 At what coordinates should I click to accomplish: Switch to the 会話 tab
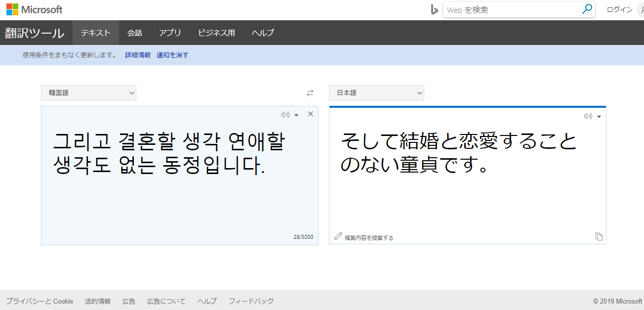pyautogui.click(x=135, y=33)
